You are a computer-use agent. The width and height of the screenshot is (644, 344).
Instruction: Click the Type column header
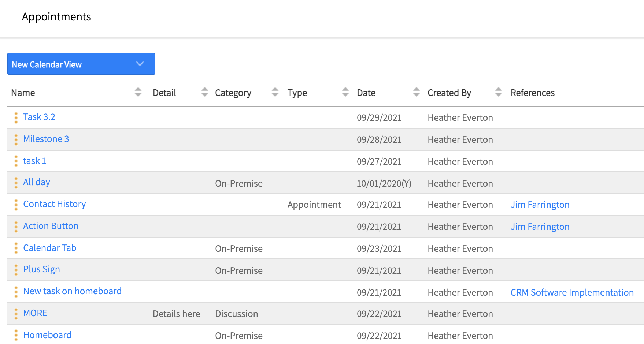[x=297, y=93]
